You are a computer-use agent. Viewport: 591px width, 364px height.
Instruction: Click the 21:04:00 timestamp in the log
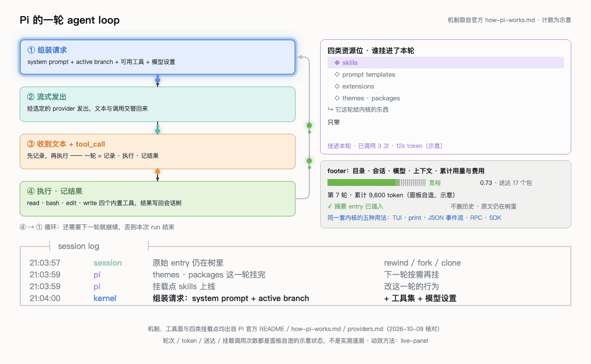coord(45,299)
